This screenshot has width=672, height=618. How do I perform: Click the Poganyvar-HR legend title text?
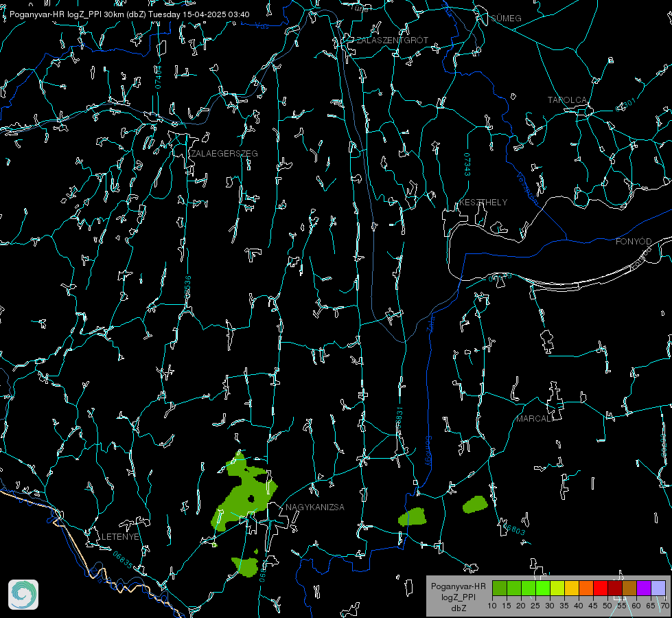(458, 586)
